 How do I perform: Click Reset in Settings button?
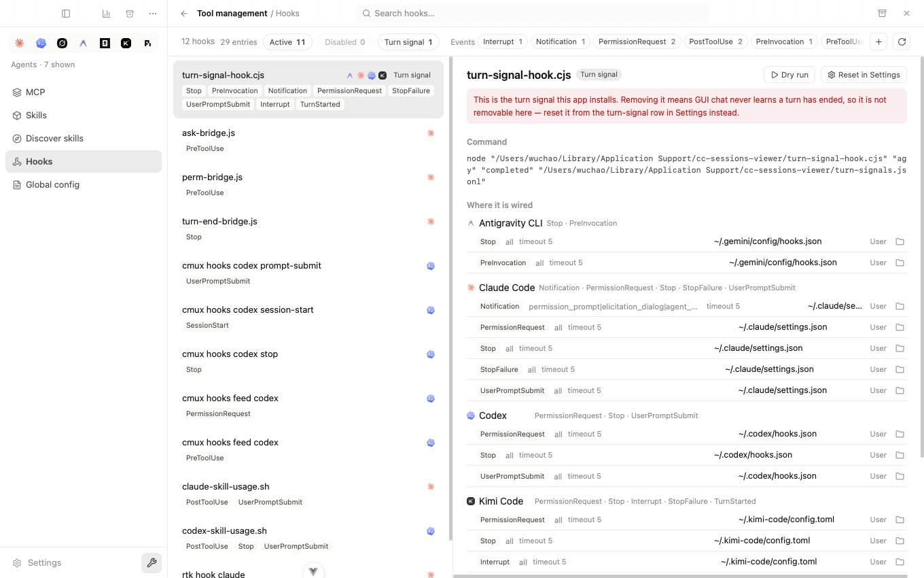pyautogui.click(x=864, y=75)
